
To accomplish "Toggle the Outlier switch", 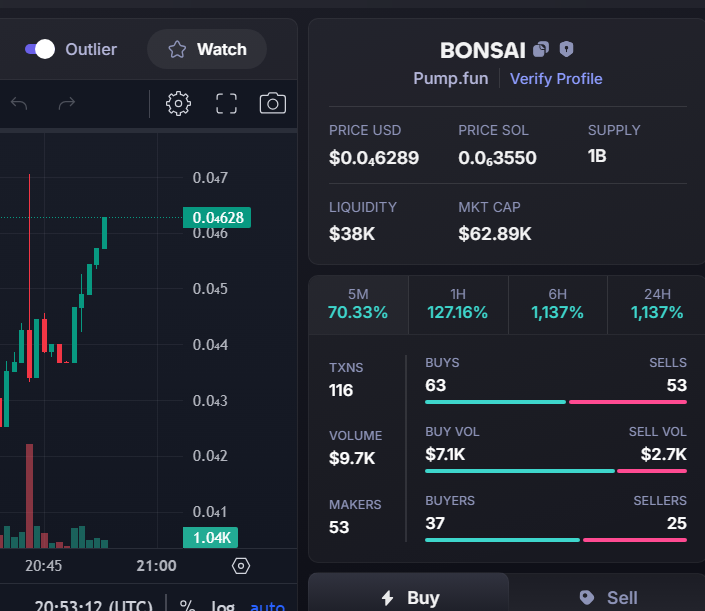I will (x=40, y=49).
